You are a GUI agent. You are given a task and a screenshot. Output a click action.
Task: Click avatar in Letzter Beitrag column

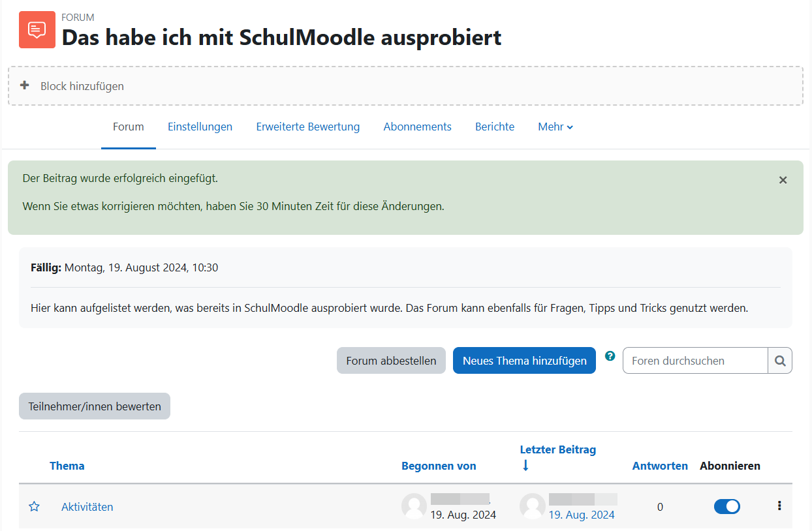pyautogui.click(x=532, y=506)
